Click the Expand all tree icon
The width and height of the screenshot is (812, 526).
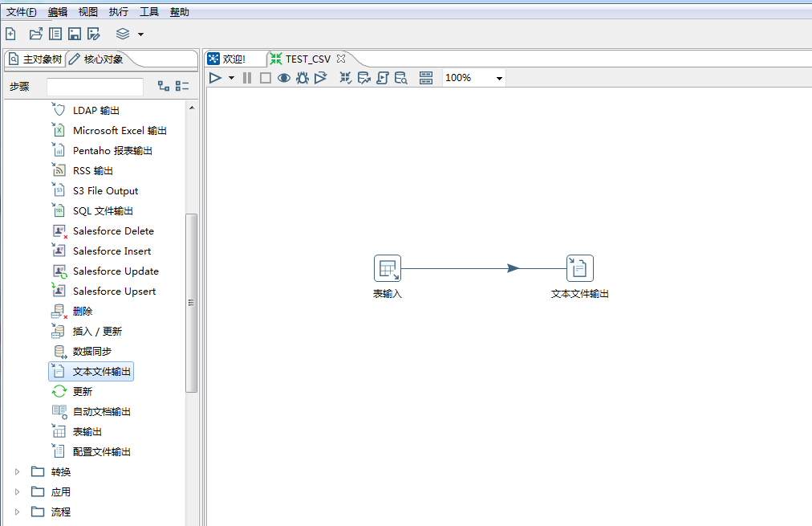(164, 86)
